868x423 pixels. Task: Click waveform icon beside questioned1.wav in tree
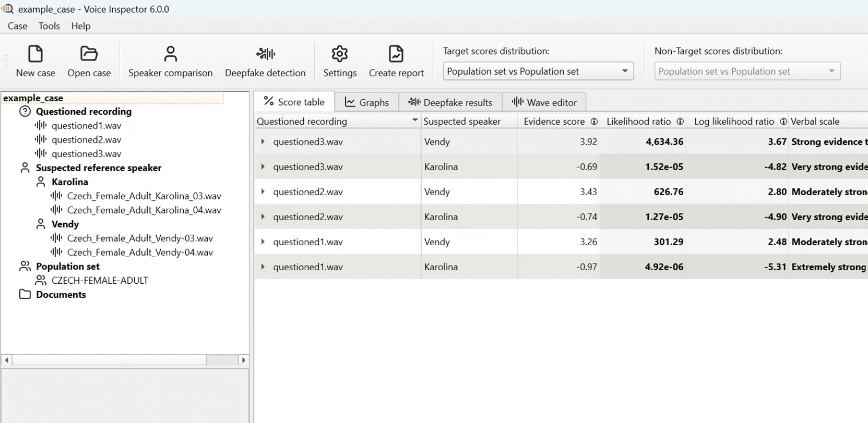(x=41, y=125)
